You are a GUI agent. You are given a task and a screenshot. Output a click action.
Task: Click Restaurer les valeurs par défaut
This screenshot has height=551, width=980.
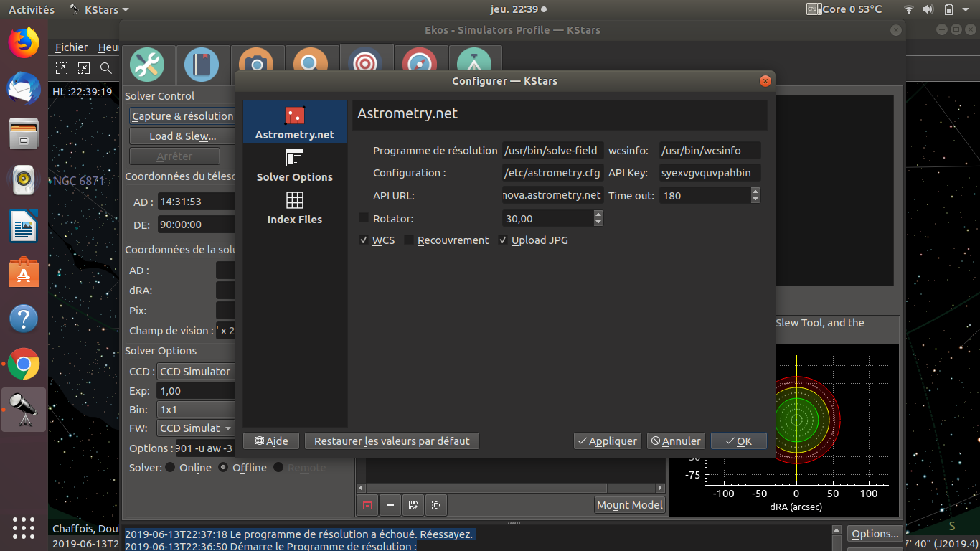[x=392, y=441]
